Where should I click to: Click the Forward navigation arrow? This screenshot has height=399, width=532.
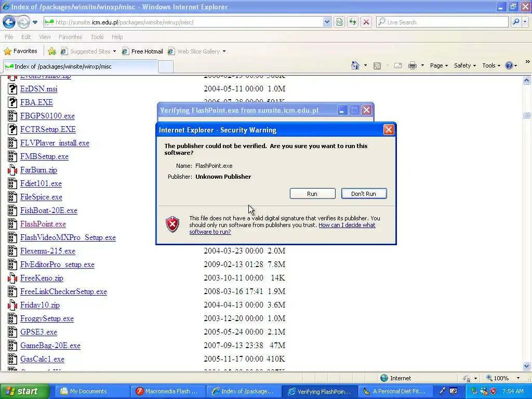(23, 22)
